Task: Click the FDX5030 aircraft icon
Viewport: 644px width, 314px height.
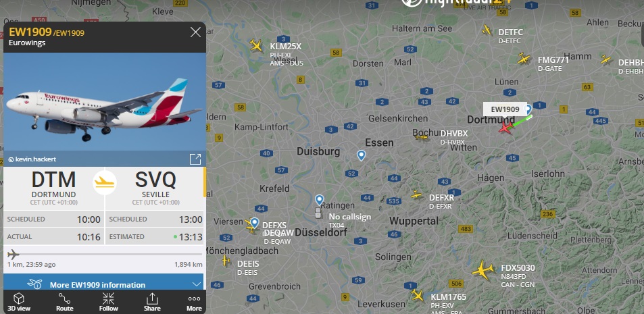Action: tap(483, 269)
